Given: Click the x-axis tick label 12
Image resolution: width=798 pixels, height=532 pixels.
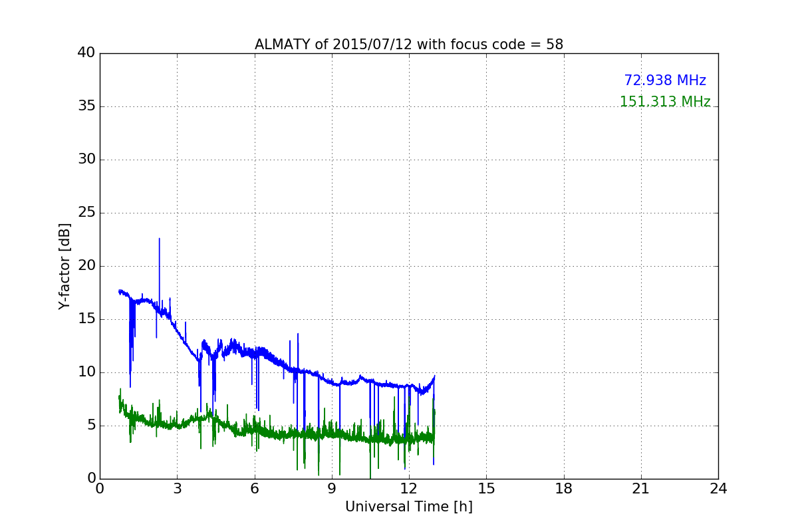Looking at the screenshot, I should click(x=409, y=489).
